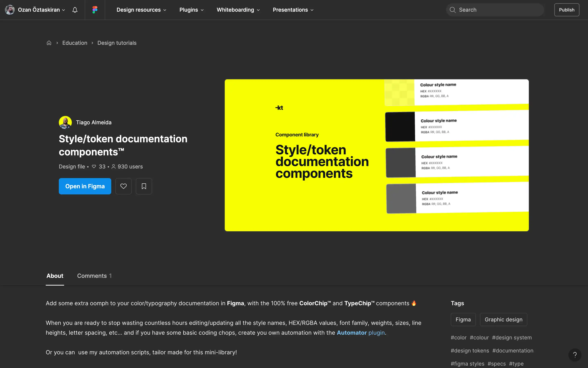Viewport: 588px width, 368px height.
Task: Open the Education breadcrumb link
Action: point(75,43)
